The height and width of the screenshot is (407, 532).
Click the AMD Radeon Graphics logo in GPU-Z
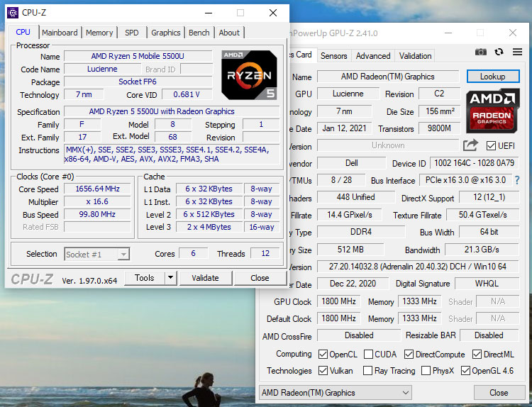tap(493, 111)
